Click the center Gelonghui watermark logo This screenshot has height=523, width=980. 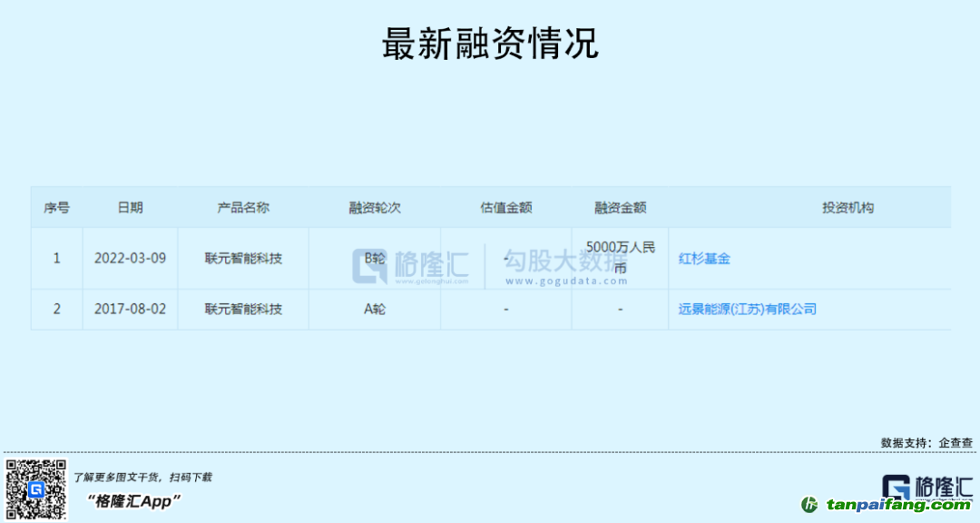(x=411, y=263)
